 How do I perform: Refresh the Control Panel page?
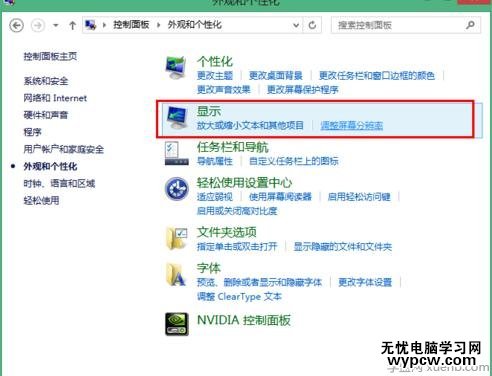tap(312, 25)
